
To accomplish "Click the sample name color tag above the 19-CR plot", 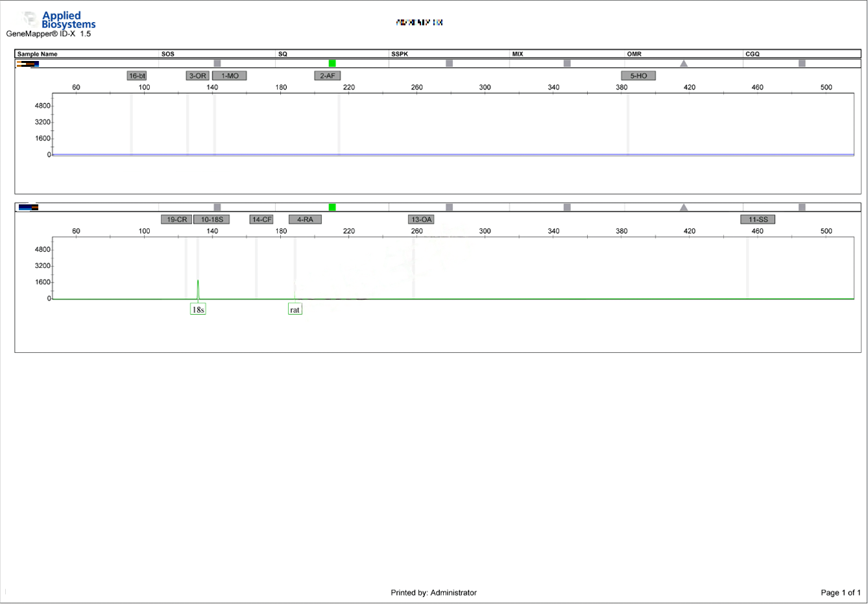I will pyautogui.click(x=29, y=208).
